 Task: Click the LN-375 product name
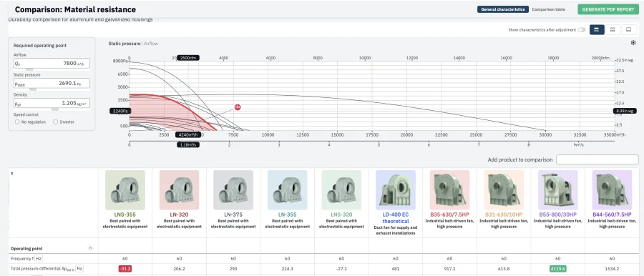233,215
